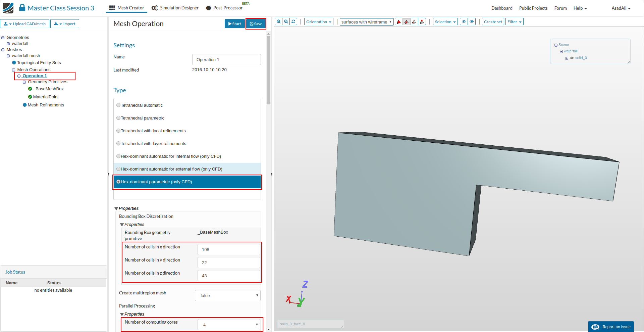Collapse the top Properties disclosure triangle
Viewport: 644px width, 332px height.
[116, 209]
